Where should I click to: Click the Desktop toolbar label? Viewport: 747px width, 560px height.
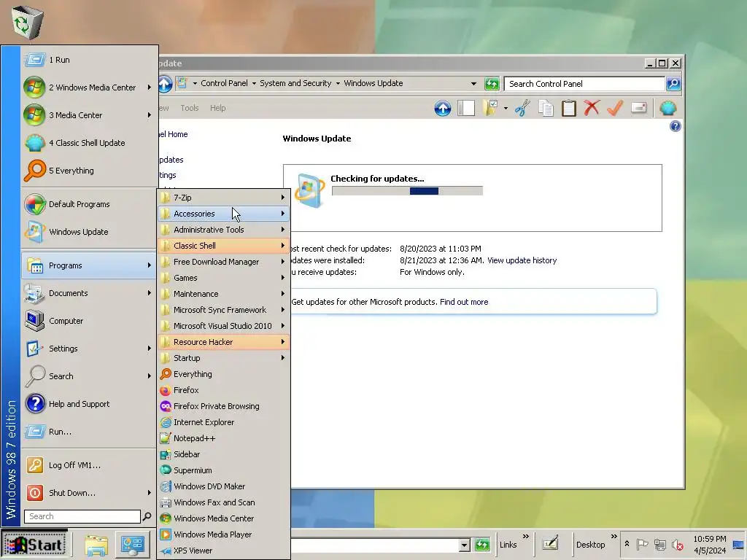point(590,545)
